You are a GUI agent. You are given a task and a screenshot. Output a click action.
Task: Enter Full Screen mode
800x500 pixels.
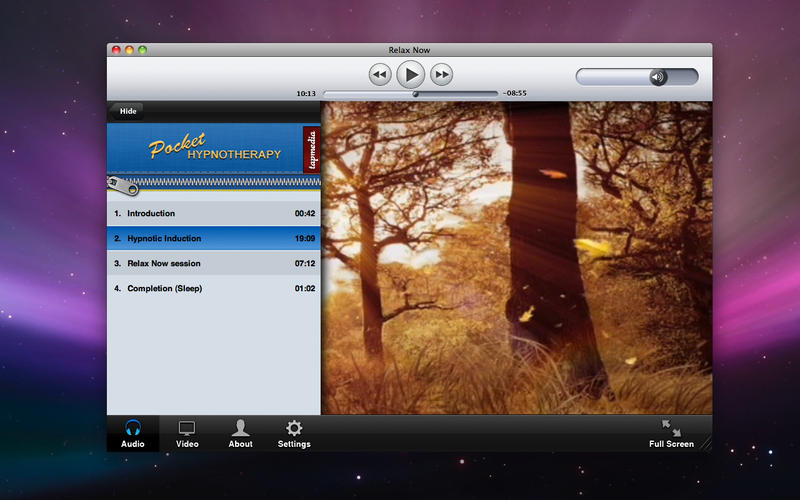671,434
